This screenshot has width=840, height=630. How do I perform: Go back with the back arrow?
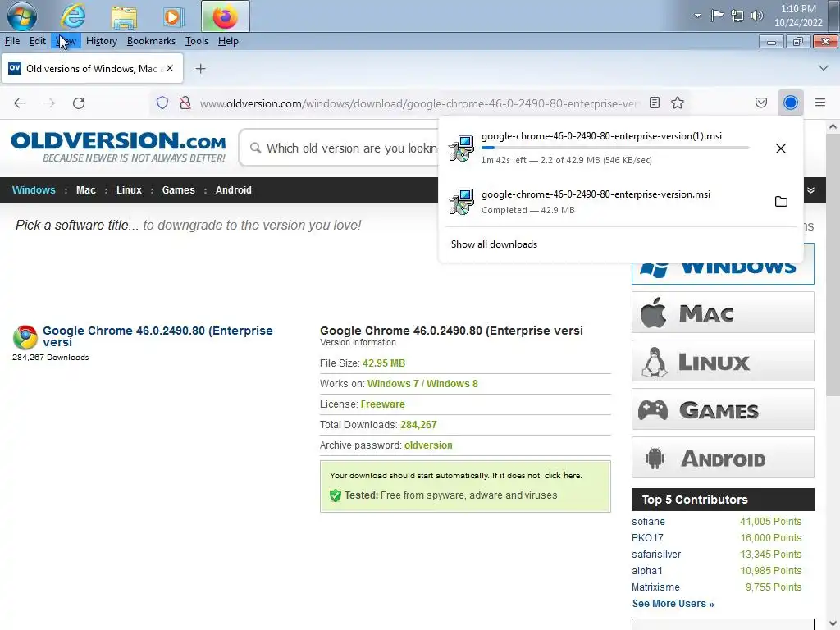(x=20, y=103)
